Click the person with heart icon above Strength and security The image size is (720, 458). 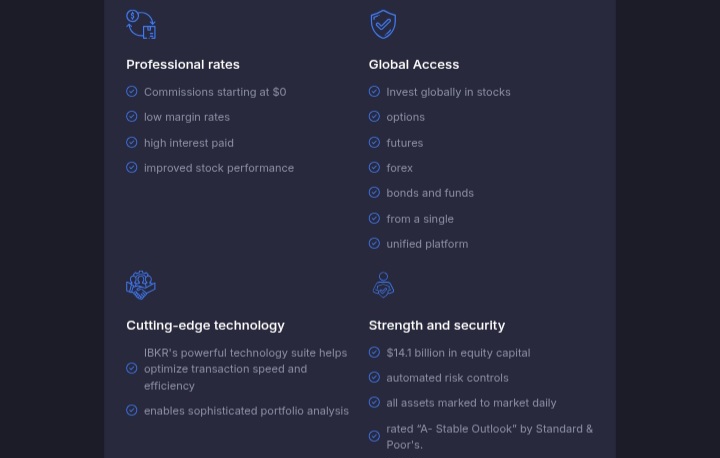[383, 285]
